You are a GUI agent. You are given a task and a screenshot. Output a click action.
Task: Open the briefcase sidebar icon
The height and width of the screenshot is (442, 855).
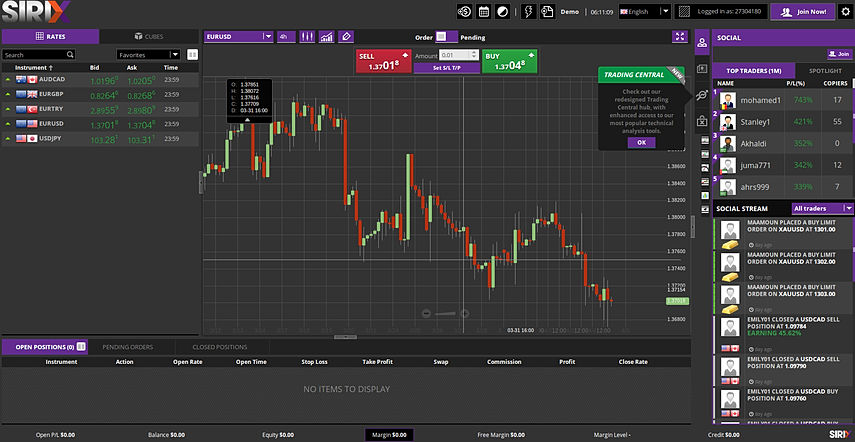point(702,121)
